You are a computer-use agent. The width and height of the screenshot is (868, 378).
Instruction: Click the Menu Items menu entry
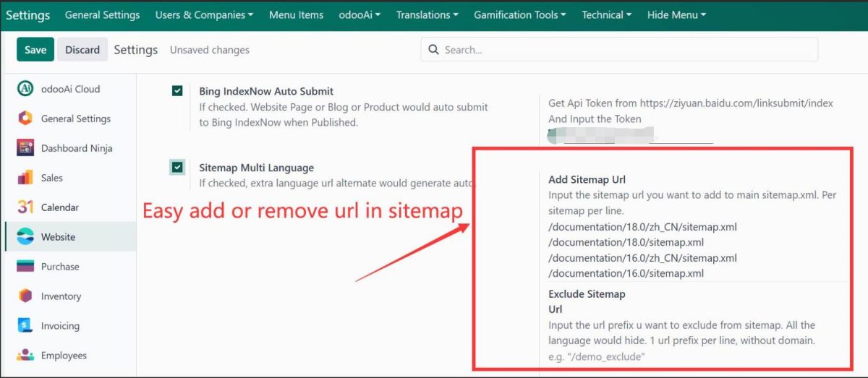click(297, 14)
